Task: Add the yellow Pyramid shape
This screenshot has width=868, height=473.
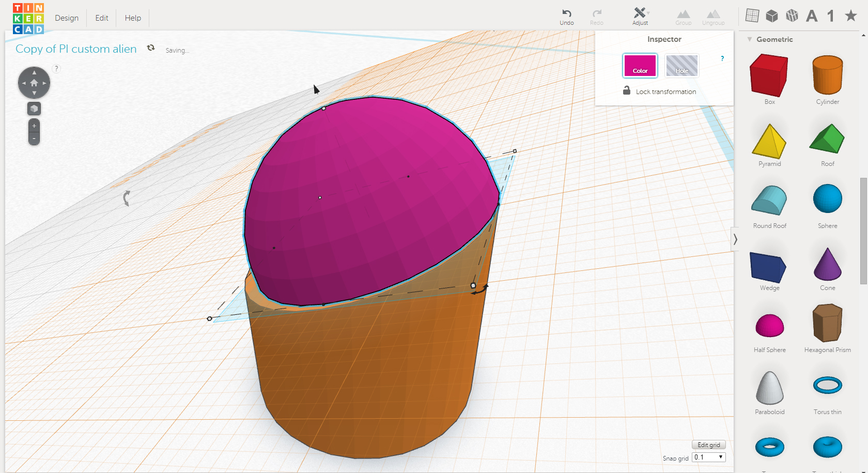Action: tap(769, 141)
